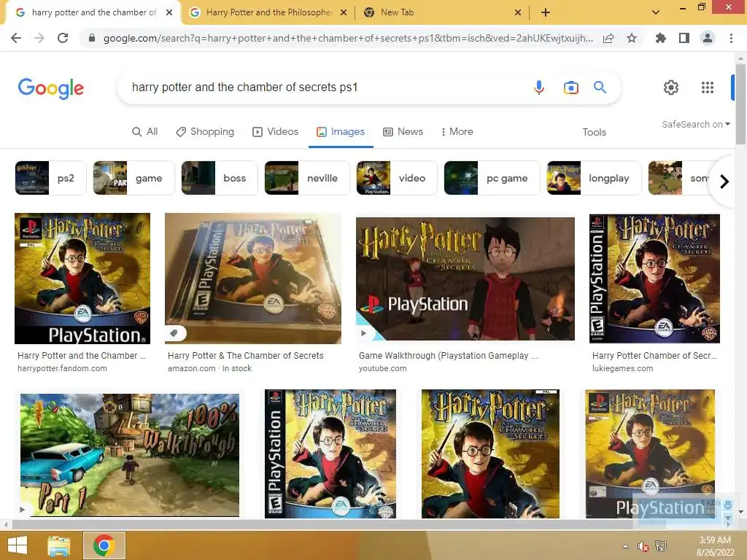The width and height of the screenshot is (747, 560).
Task: Filter results with the pc game chip
Action: pos(492,178)
